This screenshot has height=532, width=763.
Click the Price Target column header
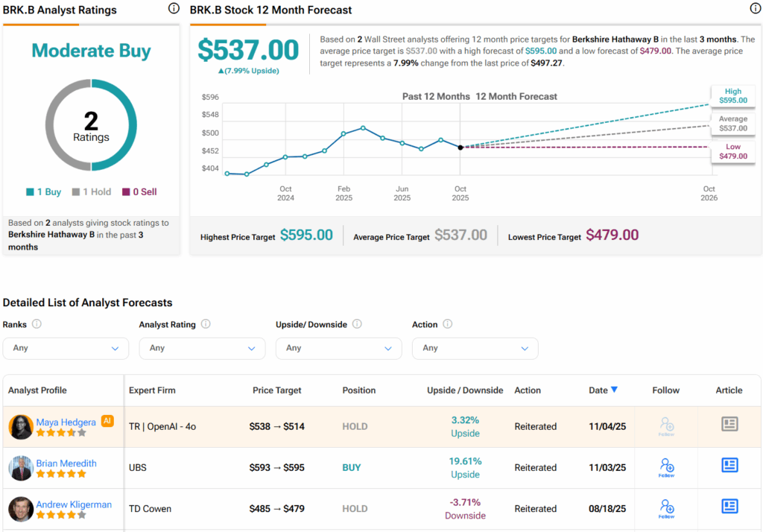tap(277, 390)
